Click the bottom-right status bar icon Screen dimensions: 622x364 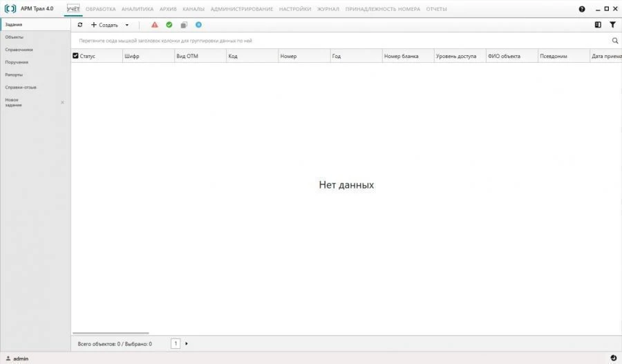pyautogui.click(x=614, y=358)
